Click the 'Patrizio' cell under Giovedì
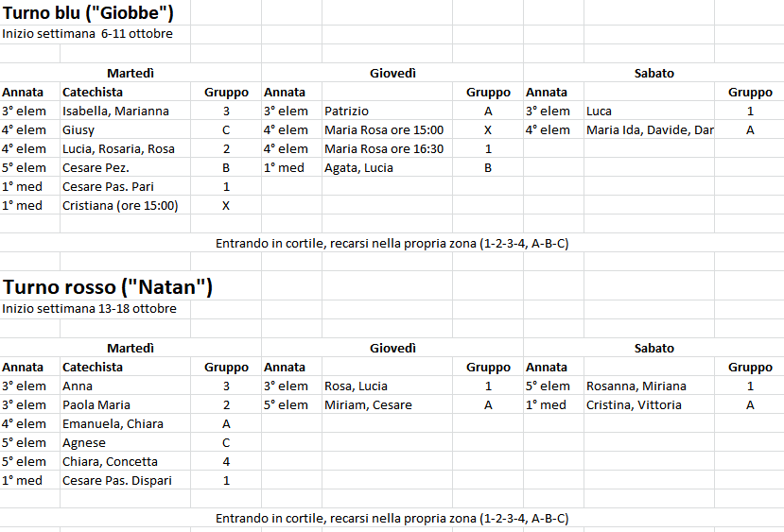The height and width of the screenshot is (532, 784). tap(387, 111)
